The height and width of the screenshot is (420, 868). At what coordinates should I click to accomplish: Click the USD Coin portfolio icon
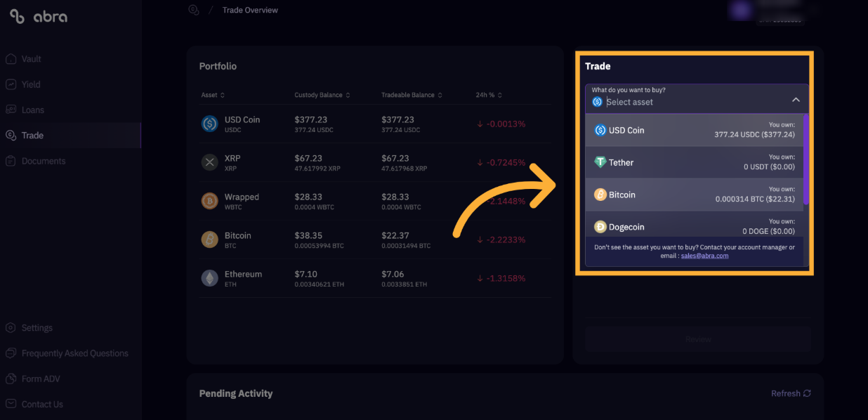pos(209,124)
